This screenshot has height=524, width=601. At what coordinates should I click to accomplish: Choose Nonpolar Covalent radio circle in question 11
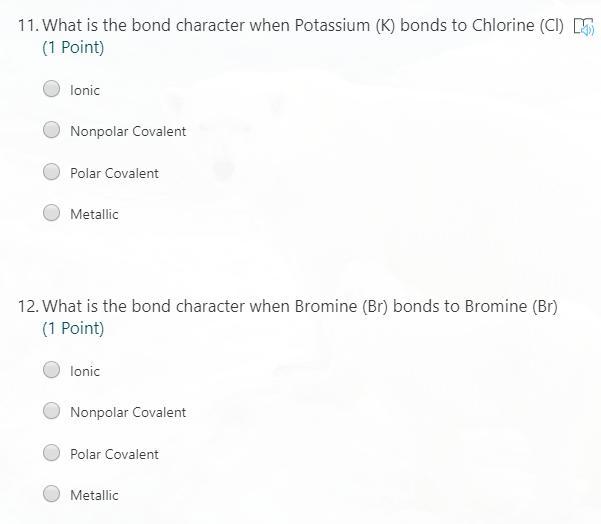(52, 130)
